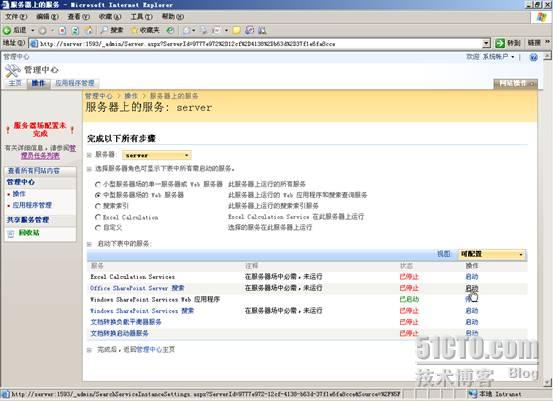Switch to the 应用程序管理 tab
553x401 pixels.
point(75,83)
